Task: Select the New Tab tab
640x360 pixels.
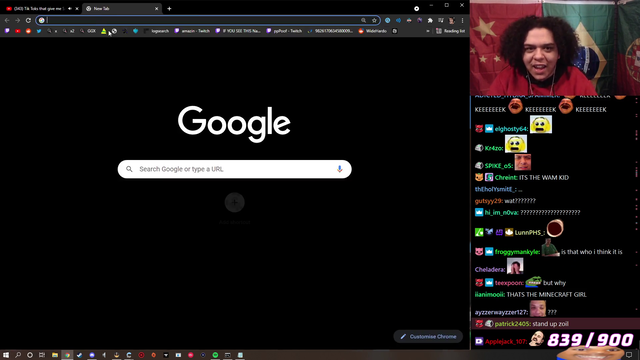Action: click(x=122, y=8)
